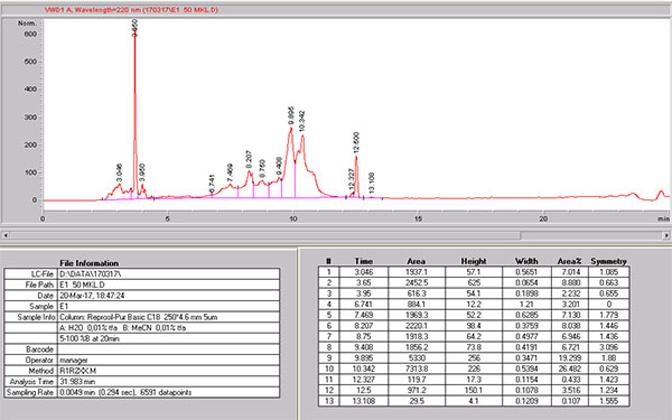The height and width of the screenshot is (420, 672).
Task: Click the 12.500 peak label on the chromatogram
Action: click(357, 143)
